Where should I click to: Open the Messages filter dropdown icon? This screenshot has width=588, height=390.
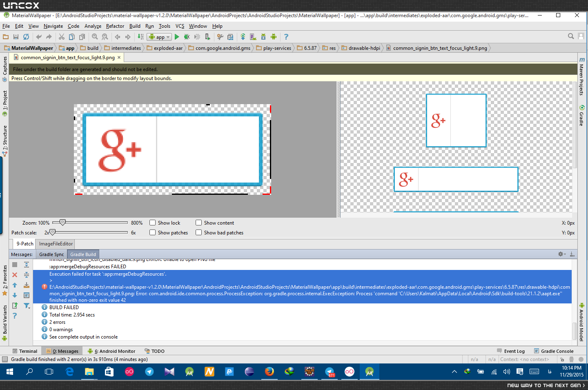coord(27,305)
